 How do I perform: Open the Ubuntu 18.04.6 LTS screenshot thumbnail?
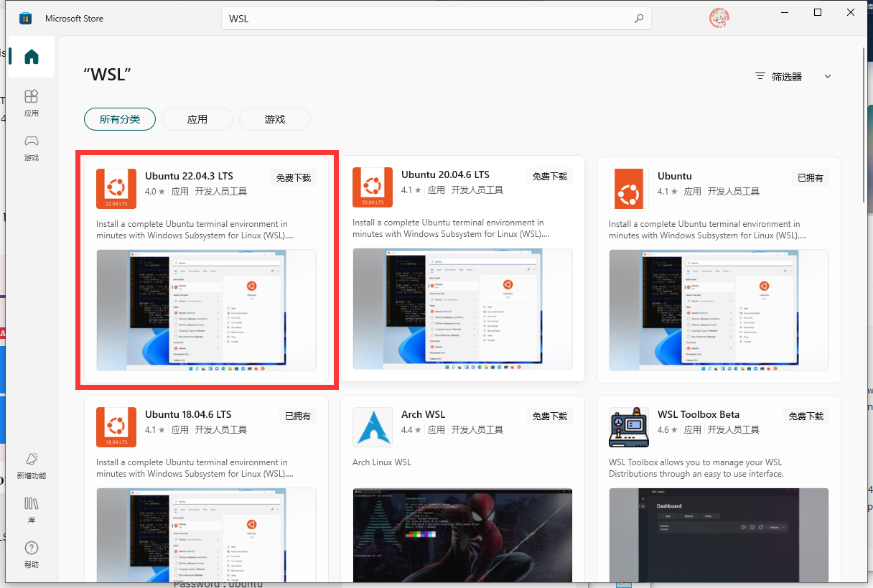[206, 535]
